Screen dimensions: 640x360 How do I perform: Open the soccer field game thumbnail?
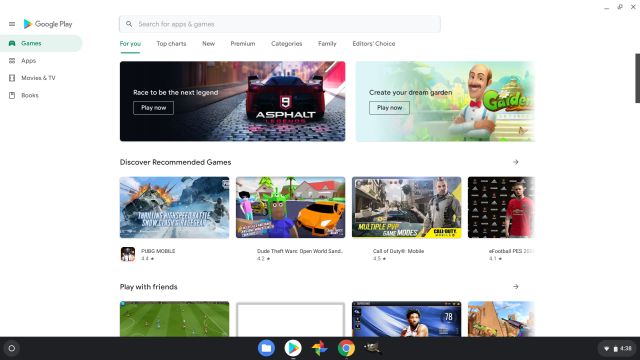174,319
